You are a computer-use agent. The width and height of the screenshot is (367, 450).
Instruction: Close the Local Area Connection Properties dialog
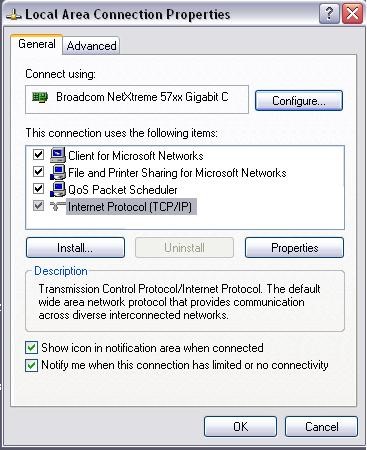(352, 14)
